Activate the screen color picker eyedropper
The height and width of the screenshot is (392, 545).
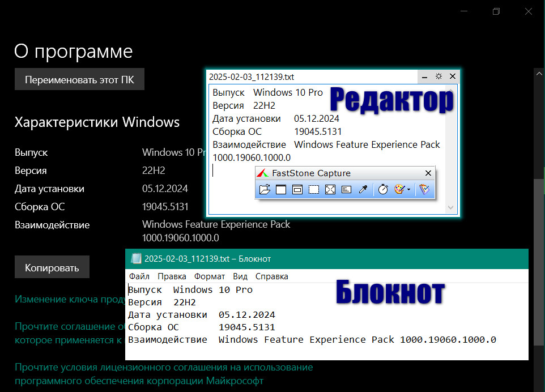click(364, 190)
